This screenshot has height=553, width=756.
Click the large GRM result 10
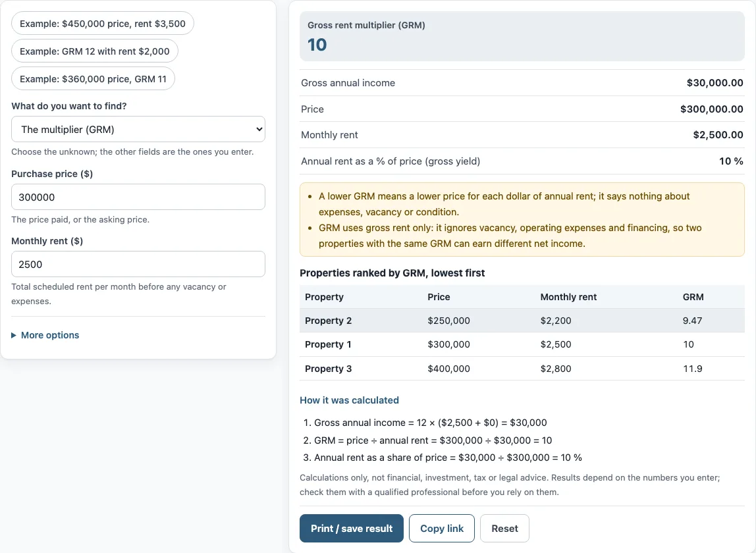[317, 45]
